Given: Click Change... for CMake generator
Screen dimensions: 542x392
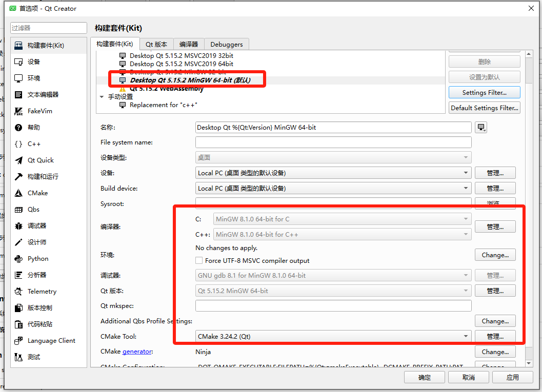Looking at the screenshot, I should 495,352.
